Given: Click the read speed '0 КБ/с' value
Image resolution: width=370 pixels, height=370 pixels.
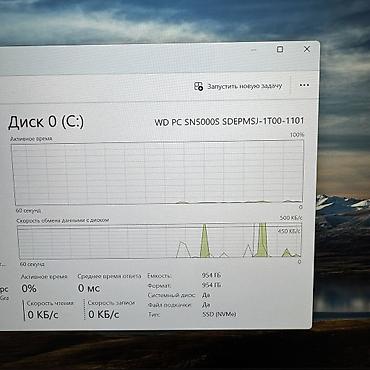Looking at the screenshot, I should pyautogui.click(x=43, y=314).
